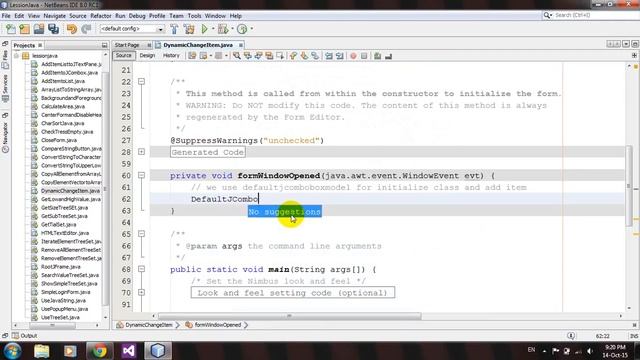This screenshot has height=360, width=640.
Task: Click the Build Project hammer icon
Action: pos(174,29)
